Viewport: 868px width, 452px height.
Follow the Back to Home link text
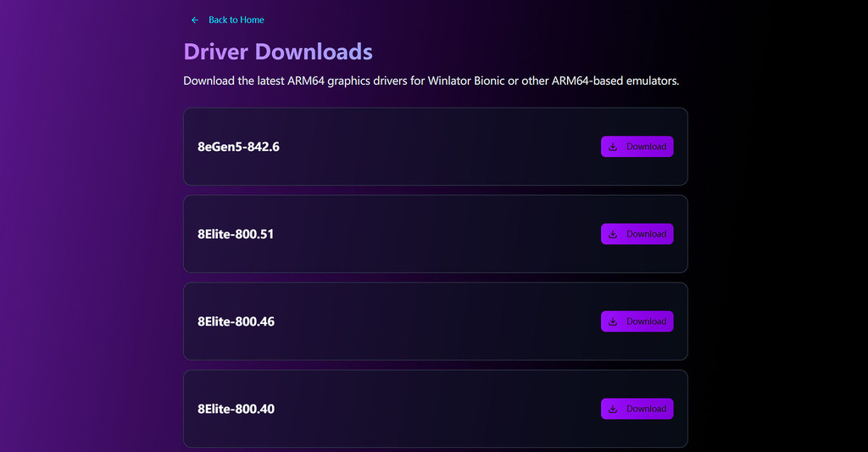click(236, 20)
